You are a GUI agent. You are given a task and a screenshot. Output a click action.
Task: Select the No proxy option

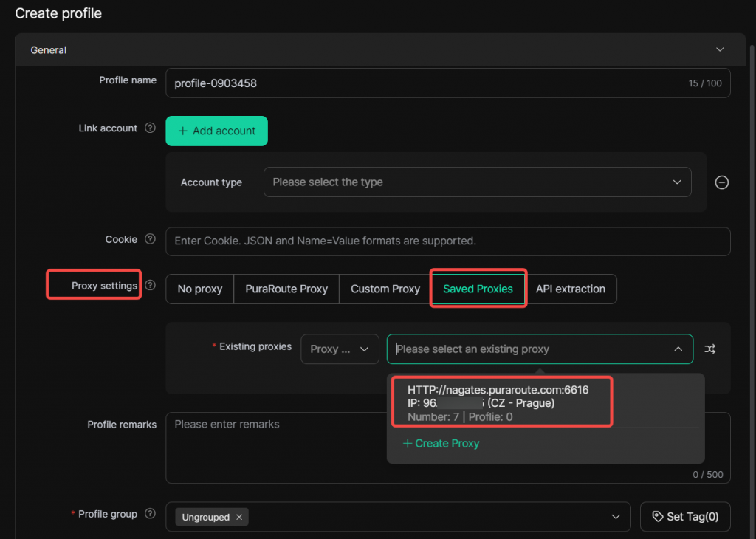(199, 289)
